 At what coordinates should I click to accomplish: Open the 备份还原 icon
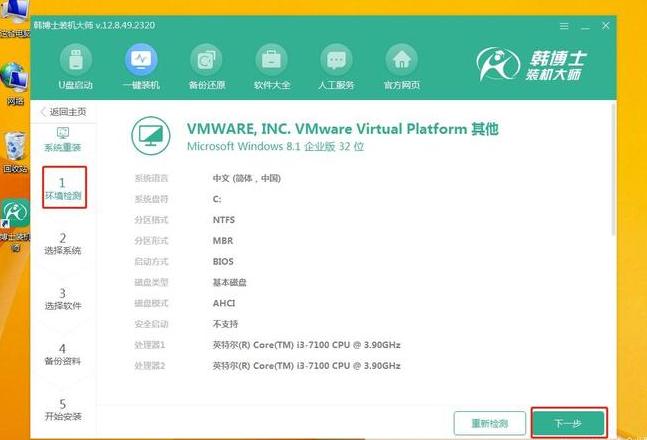(x=206, y=60)
